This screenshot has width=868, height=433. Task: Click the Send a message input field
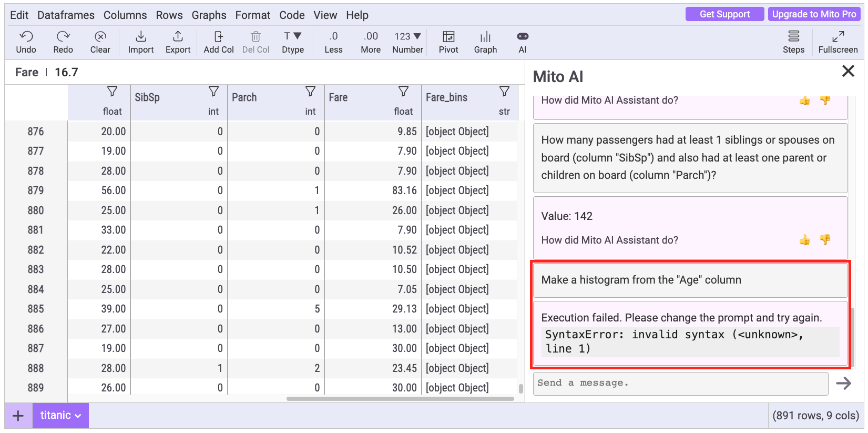click(680, 384)
